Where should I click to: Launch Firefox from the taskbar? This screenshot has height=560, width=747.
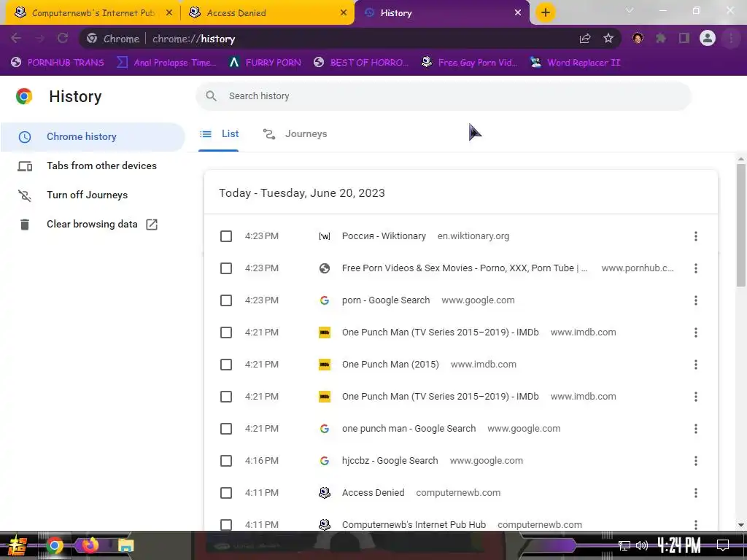point(89,545)
